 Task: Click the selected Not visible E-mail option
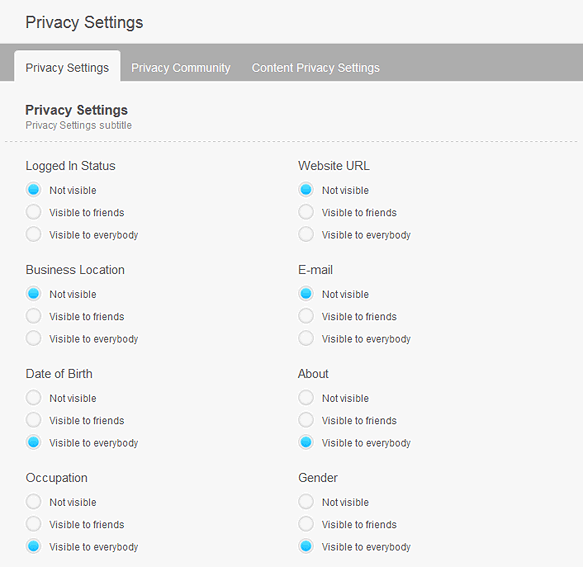click(x=306, y=294)
